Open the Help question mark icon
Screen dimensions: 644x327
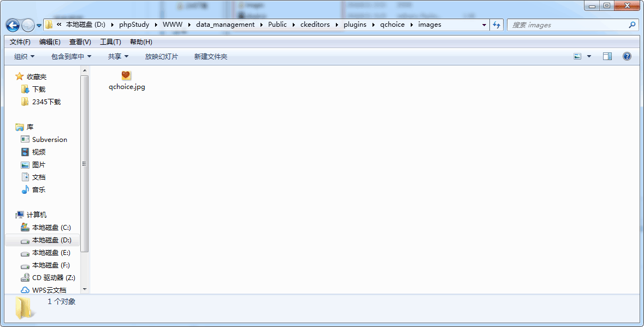pos(627,56)
